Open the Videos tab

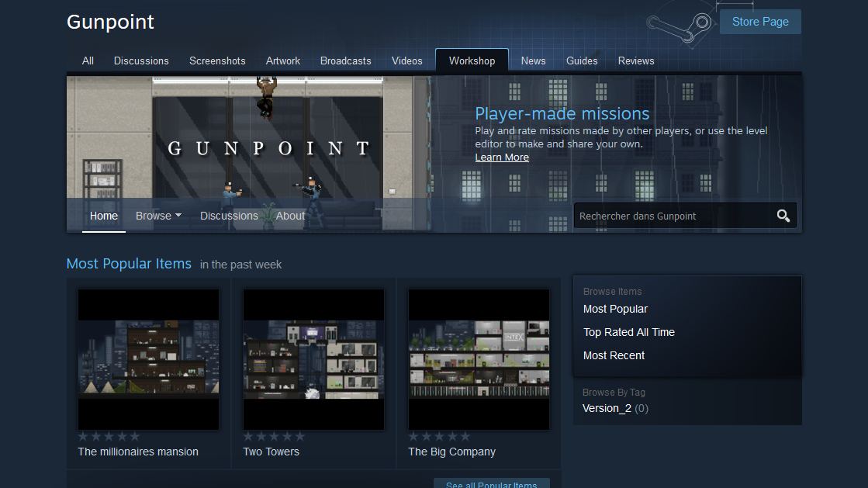pos(407,61)
